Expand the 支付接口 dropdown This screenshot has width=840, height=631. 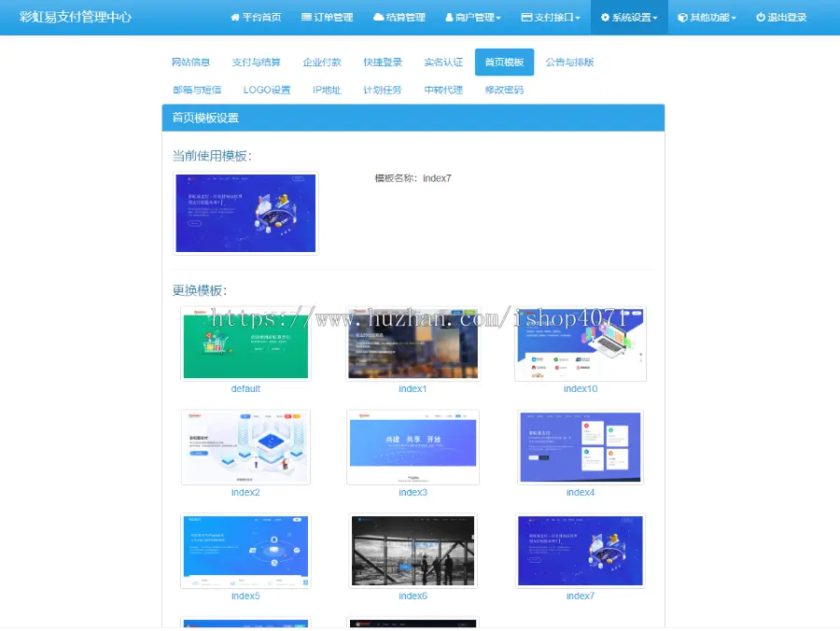[551, 17]
